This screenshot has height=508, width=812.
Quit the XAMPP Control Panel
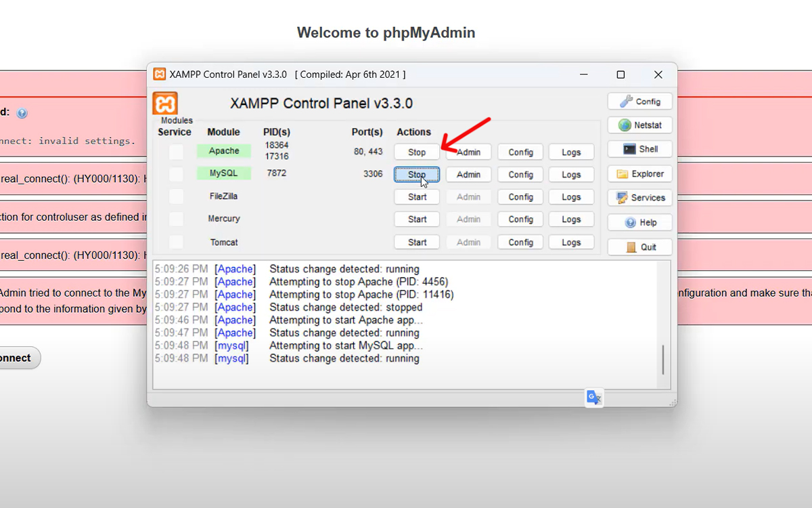639,247
